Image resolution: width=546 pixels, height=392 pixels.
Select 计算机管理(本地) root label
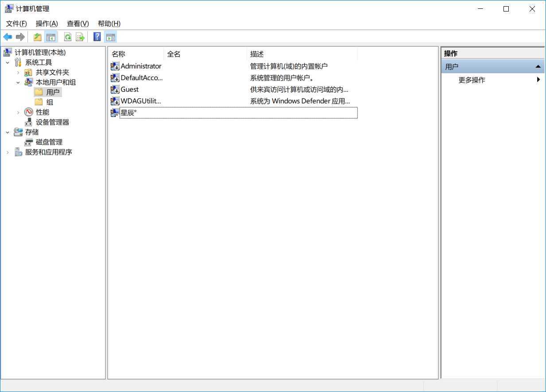pyautogui.click(x=40, y=52)
